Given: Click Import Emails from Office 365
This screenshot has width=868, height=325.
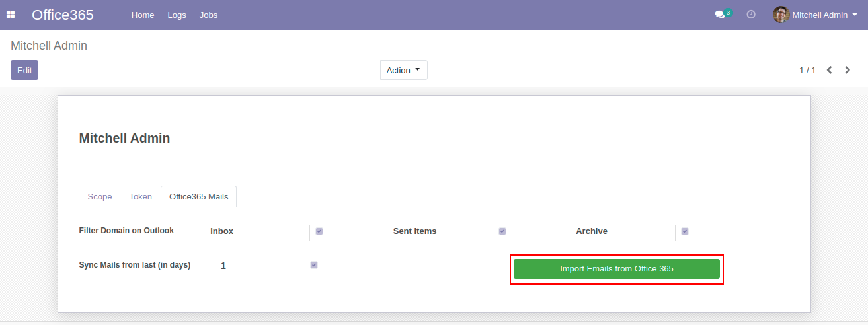Looking at the screenshot, I should tap(617, 269).
